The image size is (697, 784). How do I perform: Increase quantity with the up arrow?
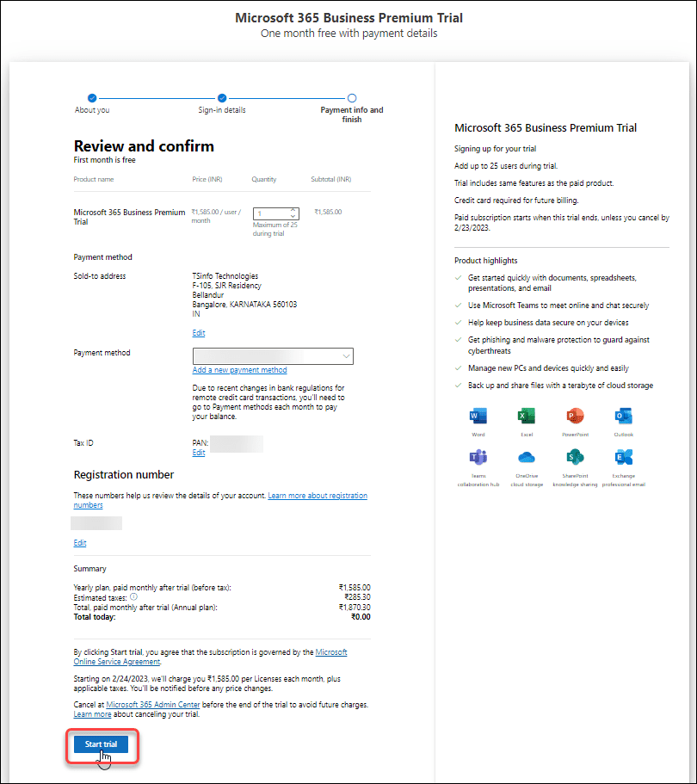[x=293, y=211]
